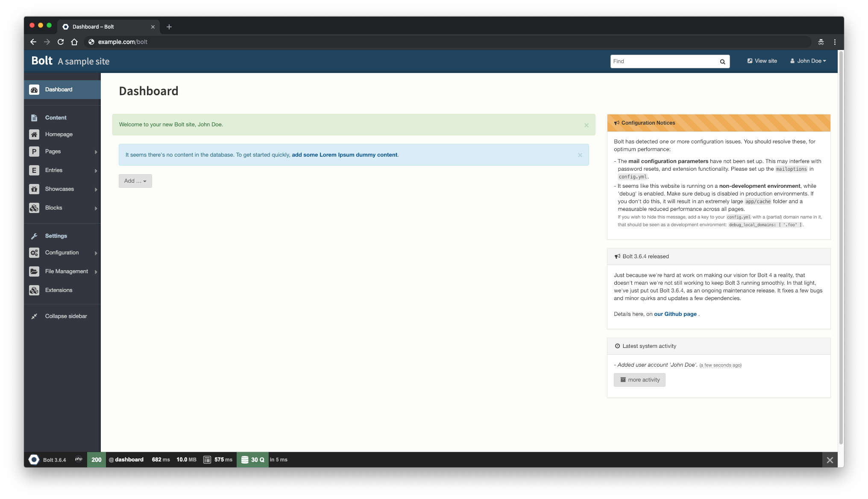The width and height of the screenshot is (868, 499).
Task: Click the PHP icon in the debug toolbar
Action: [78, 460]
